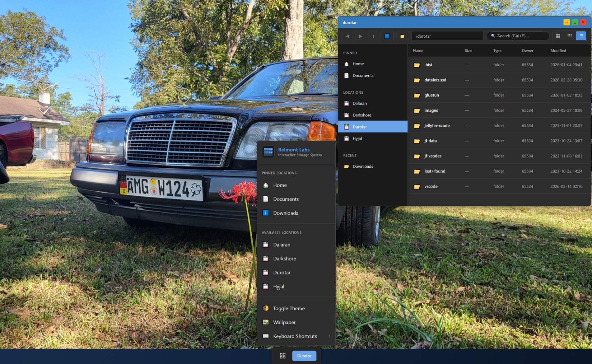Viewport: 592px width, 364px height.
Task: Click the back navigation arrow
Action: coord(347,36)
